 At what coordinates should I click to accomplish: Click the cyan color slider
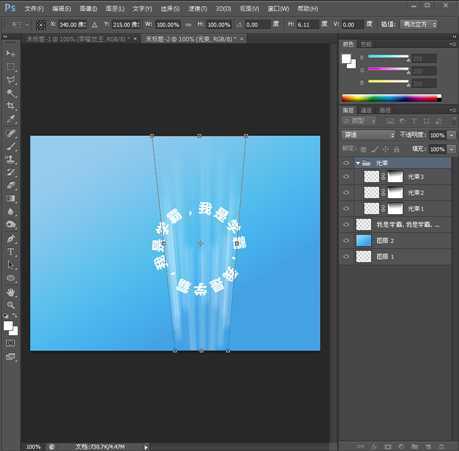coord(388,57)
